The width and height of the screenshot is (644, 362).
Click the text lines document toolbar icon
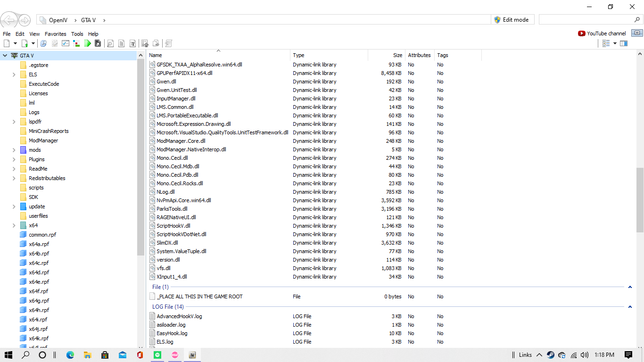pos(121,43)
